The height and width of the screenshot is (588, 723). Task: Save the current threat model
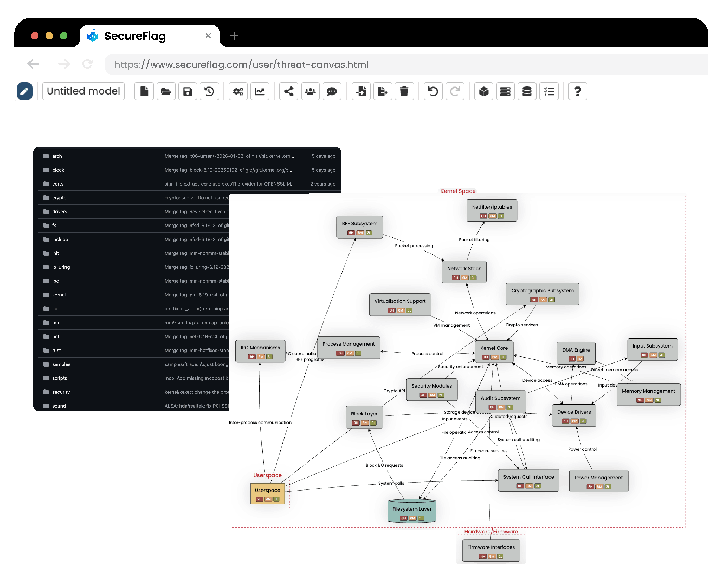187,91
